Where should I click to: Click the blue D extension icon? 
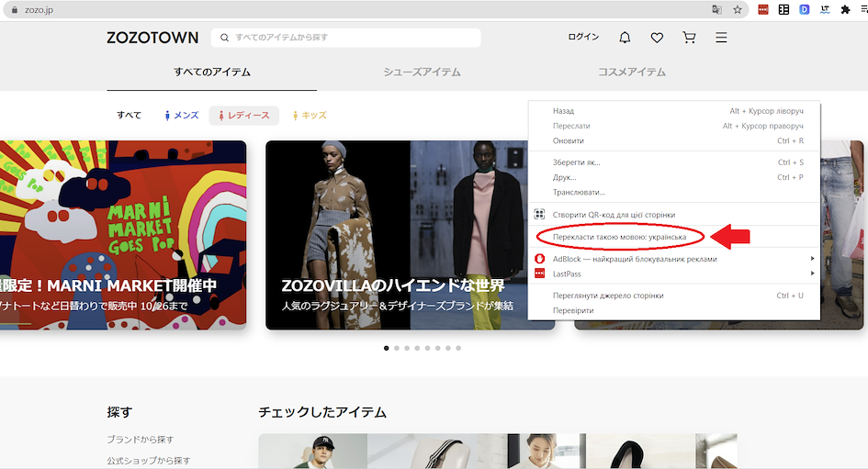pyautogui.click(x=805, y=9)
